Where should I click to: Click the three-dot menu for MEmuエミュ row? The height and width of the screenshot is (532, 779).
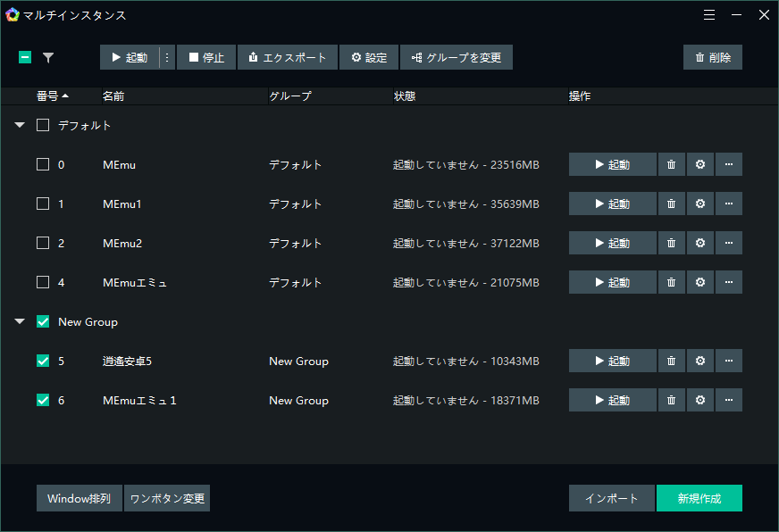coord(728,282)
